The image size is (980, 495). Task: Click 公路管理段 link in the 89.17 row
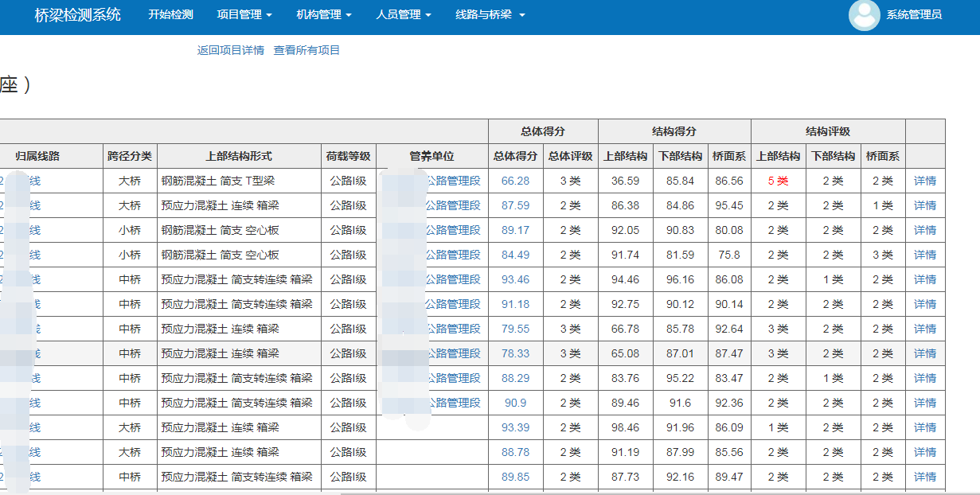[453, 230]
